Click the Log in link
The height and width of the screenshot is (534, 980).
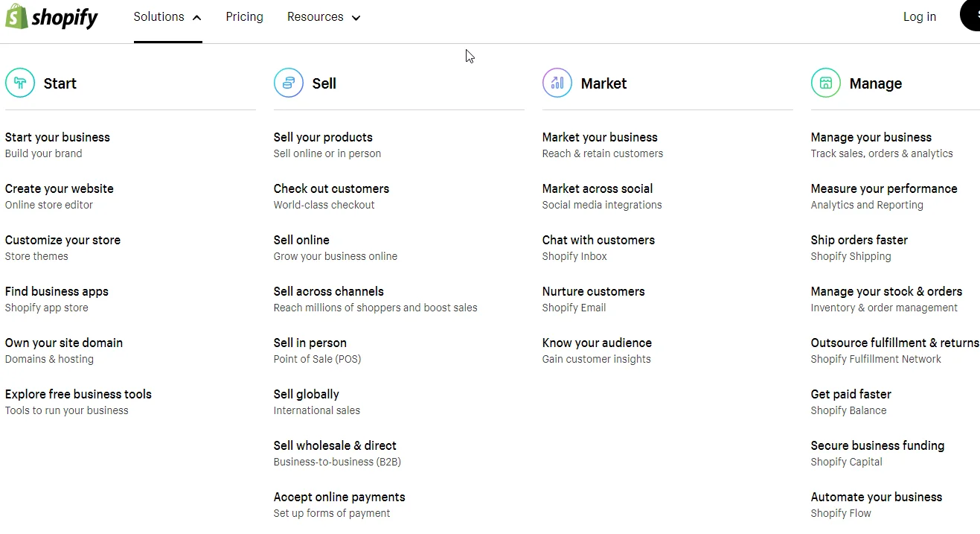coord(920,17)
